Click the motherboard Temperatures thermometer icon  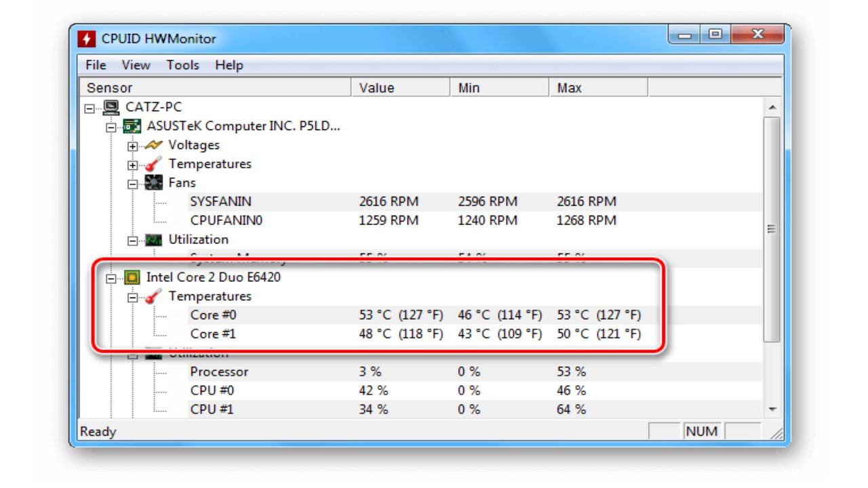coord(154,164)
